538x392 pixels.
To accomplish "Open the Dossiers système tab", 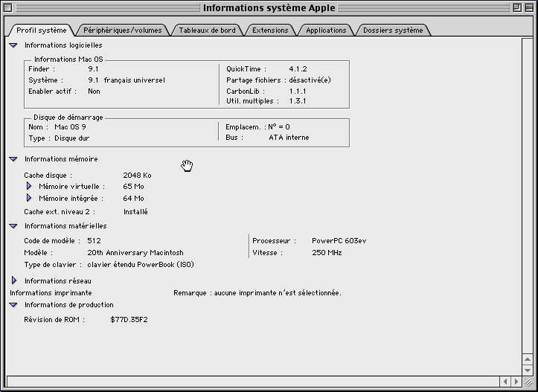I will pyautogui.click(x=393, y=30).
